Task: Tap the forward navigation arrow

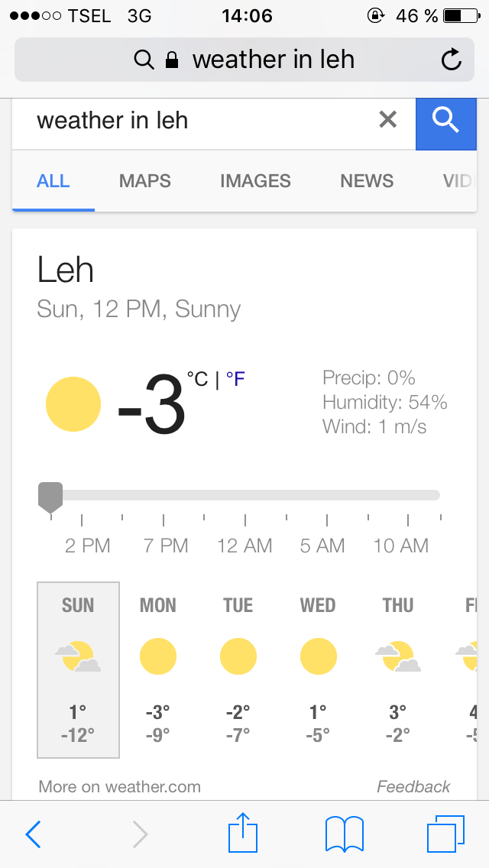Action: click(140, 834)
